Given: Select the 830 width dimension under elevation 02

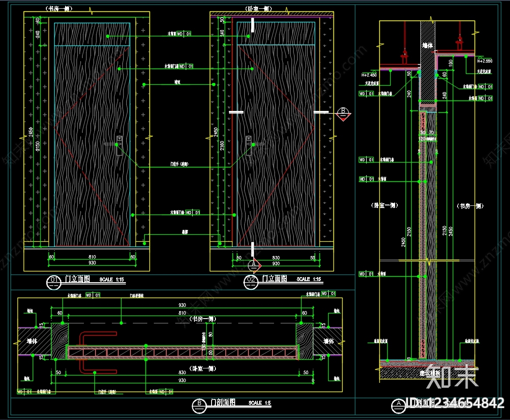Looking at the screenshot, I should point(276,258).
